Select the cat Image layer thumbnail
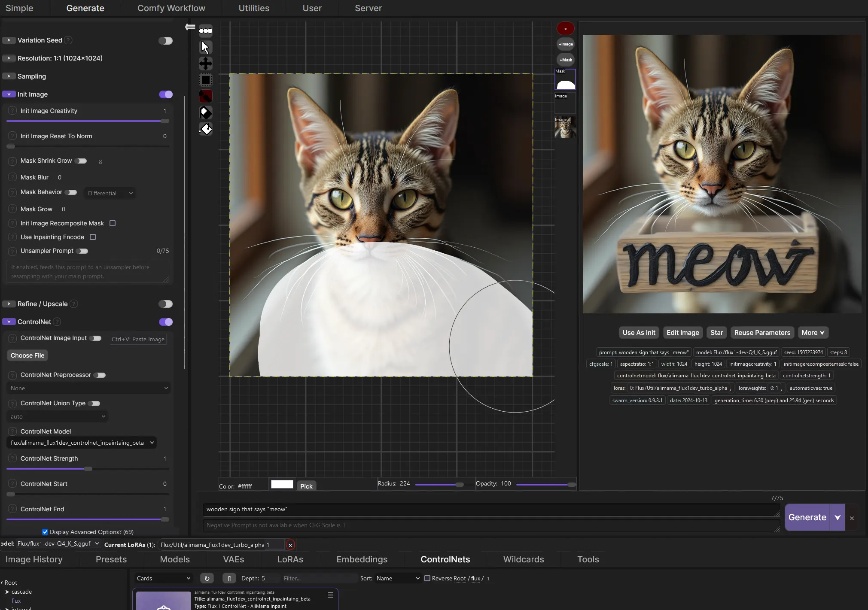Viewport: 868px width, 610px height. (x=565, y=127)
